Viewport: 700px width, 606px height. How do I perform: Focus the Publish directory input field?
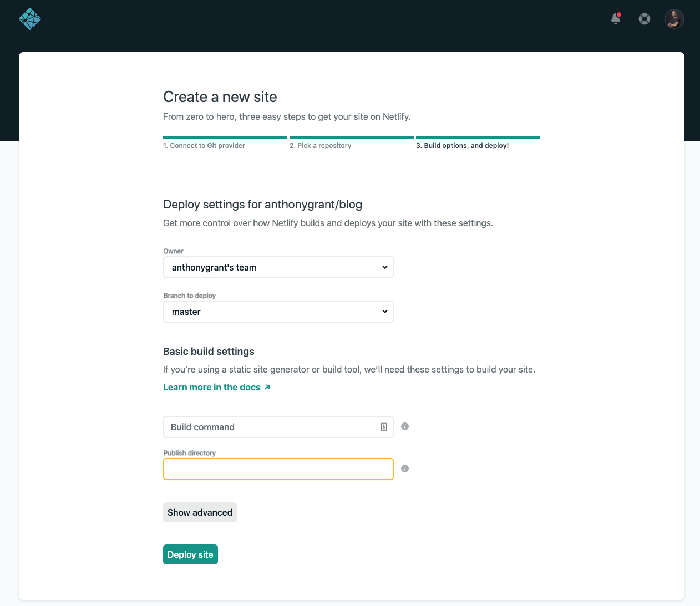(278, 468)
